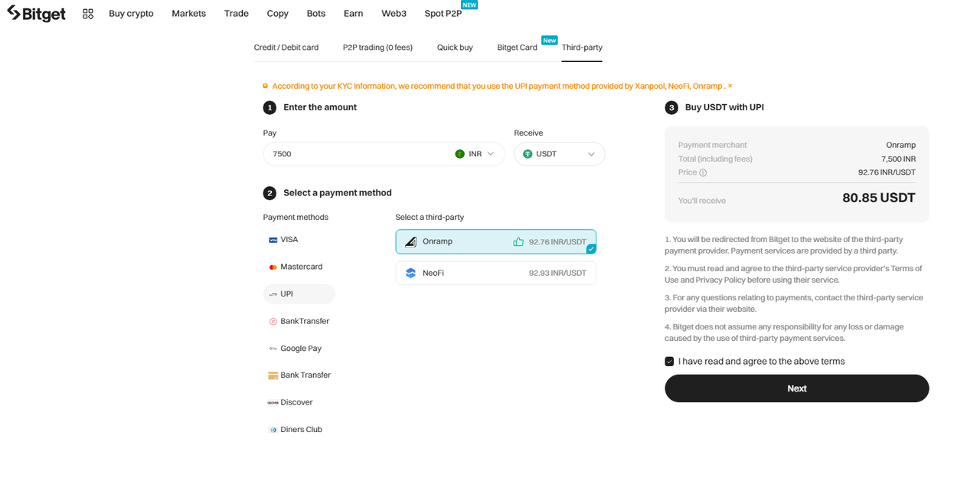Click the UPI logo icon
This screenshot has width=980, height=498.
(x=273, y=294)
